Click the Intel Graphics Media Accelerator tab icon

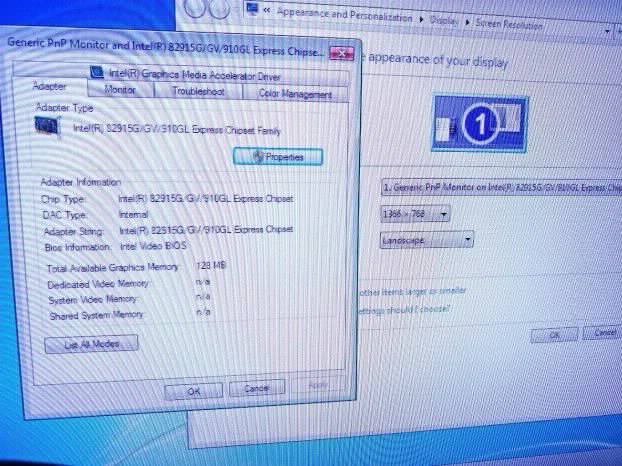click(97, 72)
